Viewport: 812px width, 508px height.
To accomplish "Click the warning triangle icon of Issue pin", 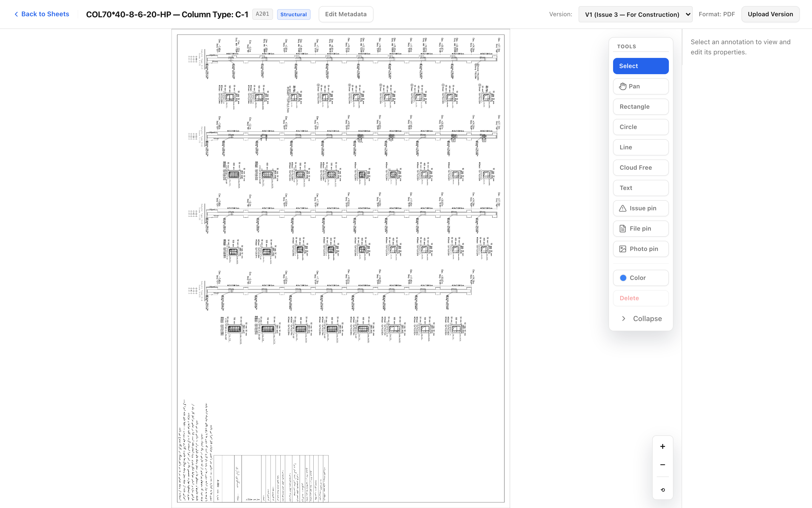I will point(622,208).
